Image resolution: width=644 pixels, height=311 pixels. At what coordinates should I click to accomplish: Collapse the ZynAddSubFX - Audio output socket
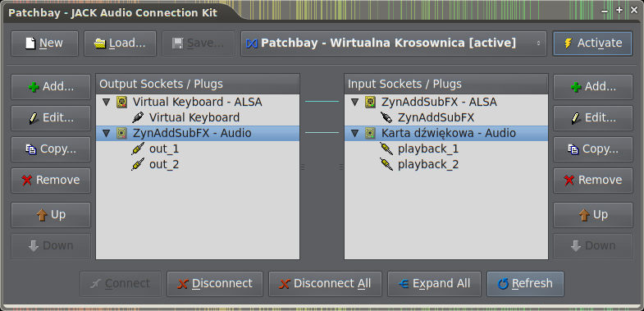point(107,133)
